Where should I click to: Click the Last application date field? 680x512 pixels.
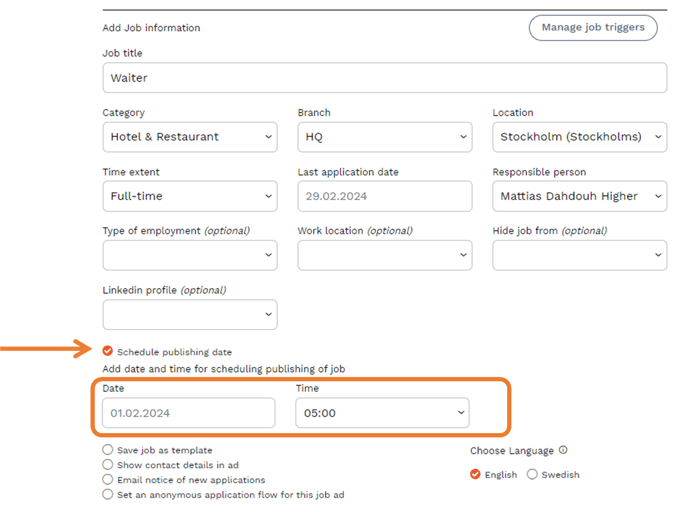click(384, 196)
